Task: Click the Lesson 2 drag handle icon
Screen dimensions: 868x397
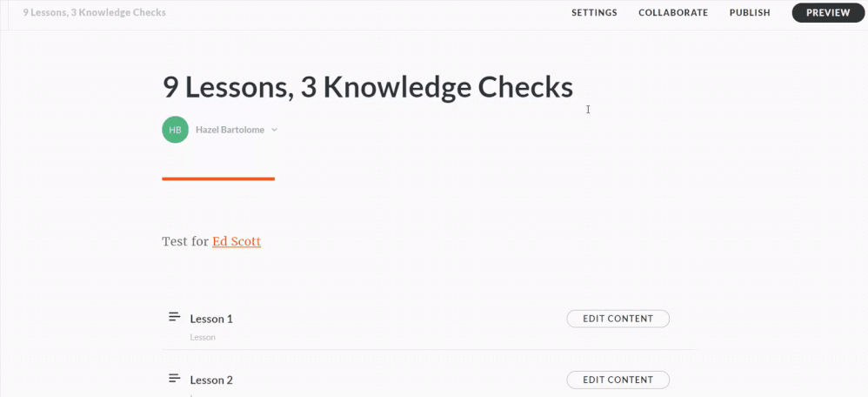Action: 174,379
